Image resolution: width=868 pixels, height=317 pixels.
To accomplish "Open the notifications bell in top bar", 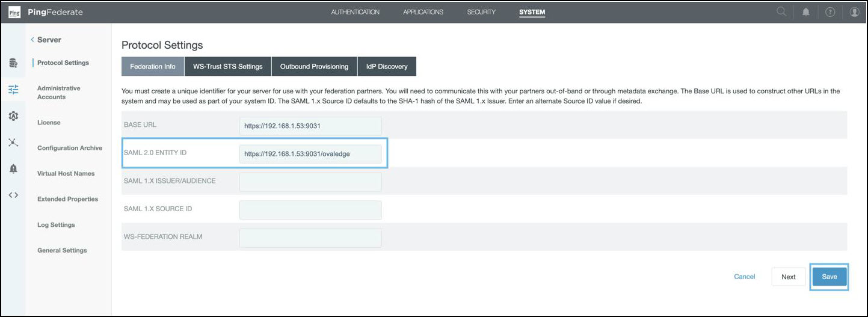I will pyautogui.click(x=805, y=12).
